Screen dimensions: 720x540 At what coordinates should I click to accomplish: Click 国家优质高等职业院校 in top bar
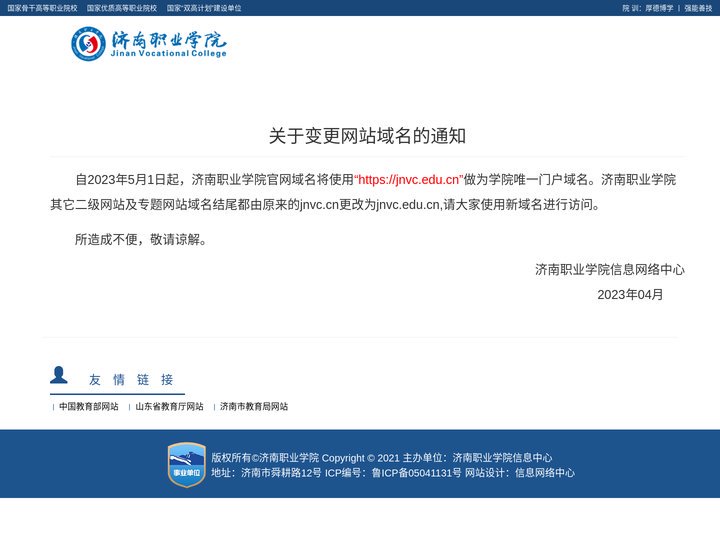pos(122,8)
